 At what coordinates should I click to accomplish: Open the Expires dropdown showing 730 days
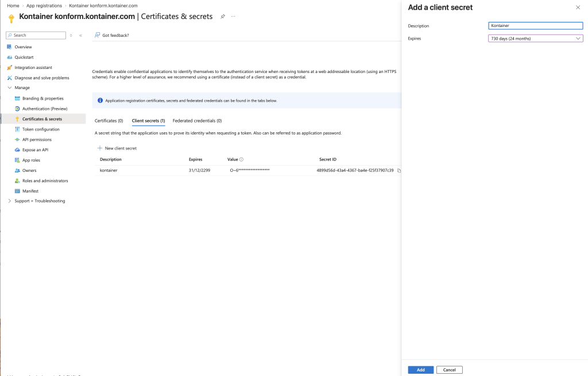(x=536, y=39)
